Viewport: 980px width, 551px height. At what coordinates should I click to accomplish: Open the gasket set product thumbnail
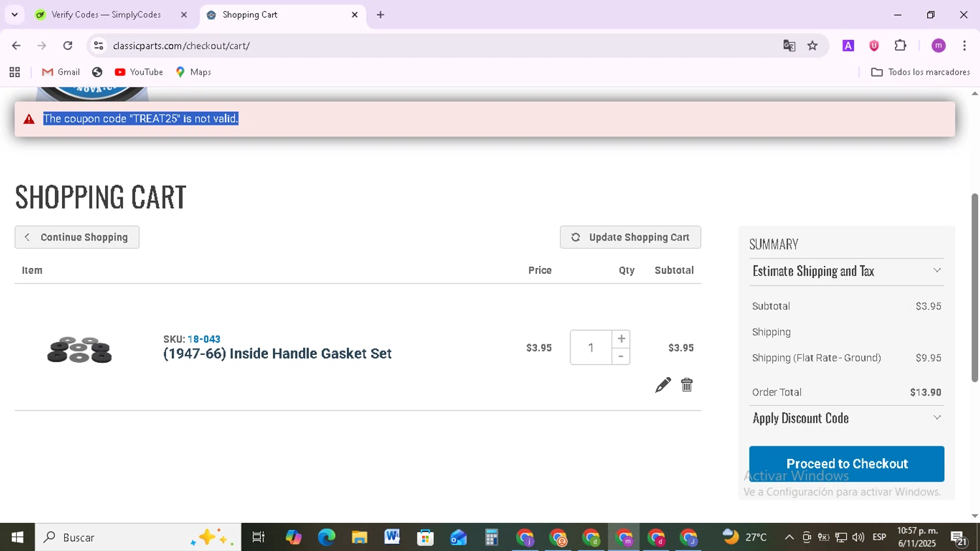[x=80, y=349]
